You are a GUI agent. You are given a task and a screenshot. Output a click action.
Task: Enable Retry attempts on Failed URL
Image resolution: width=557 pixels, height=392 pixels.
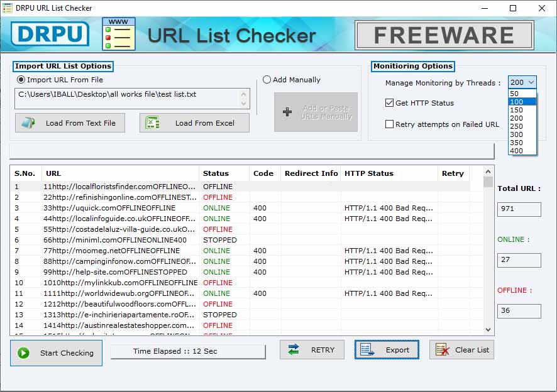[389, 124]
